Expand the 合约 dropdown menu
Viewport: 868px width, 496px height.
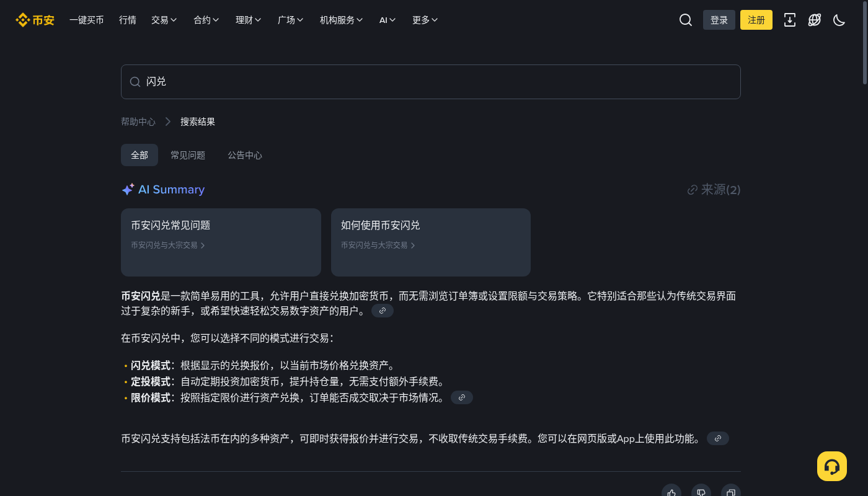(206, 20)
